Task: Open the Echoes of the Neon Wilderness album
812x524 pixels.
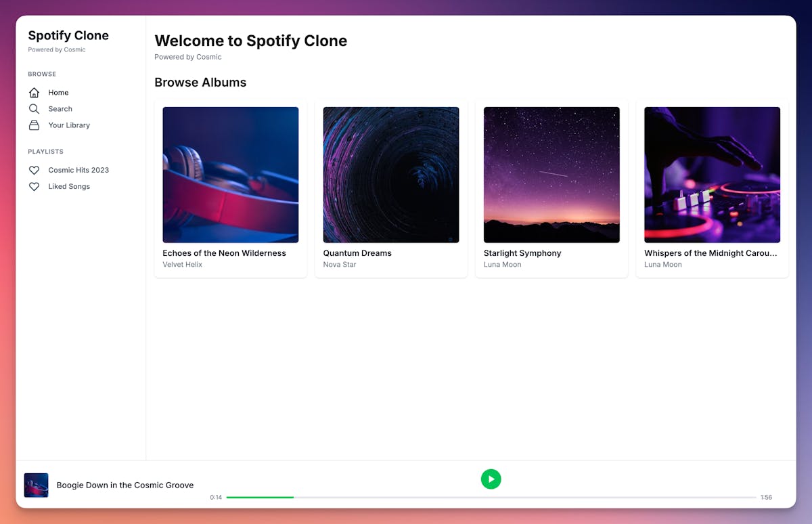Action: 230,174
